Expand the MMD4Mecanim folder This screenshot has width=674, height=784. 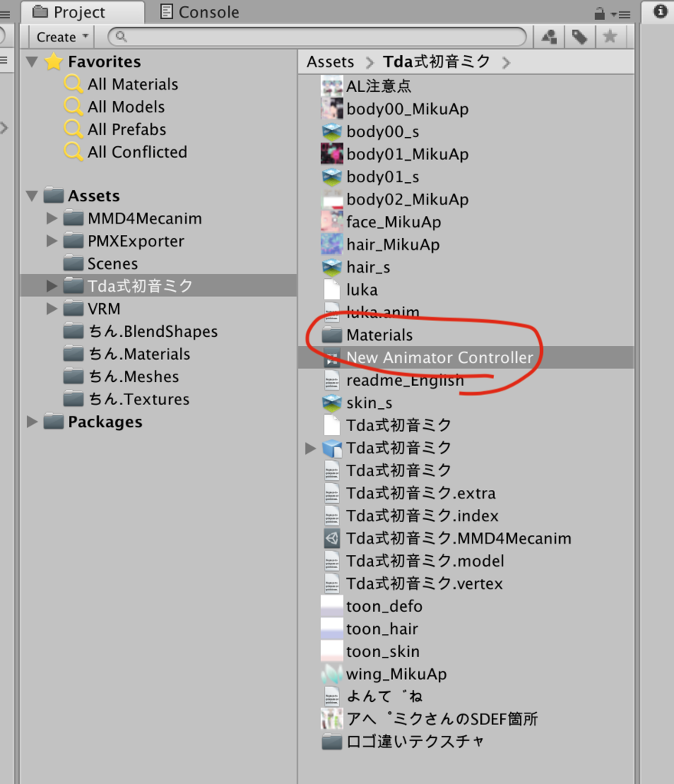(x=51, y=218)
